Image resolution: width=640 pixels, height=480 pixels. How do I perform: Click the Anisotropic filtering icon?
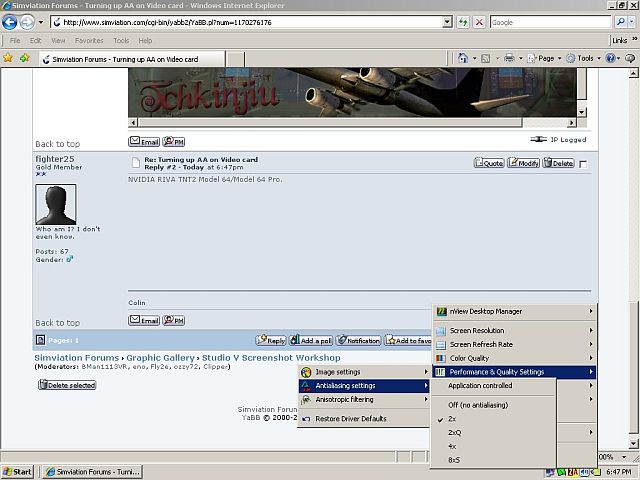pyautogui.click(x=306, y=399)
